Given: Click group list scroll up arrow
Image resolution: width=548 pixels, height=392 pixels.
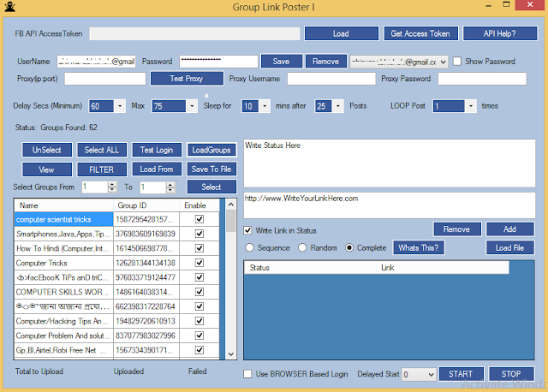Looking at the screenshot, I should pos(231,205).
